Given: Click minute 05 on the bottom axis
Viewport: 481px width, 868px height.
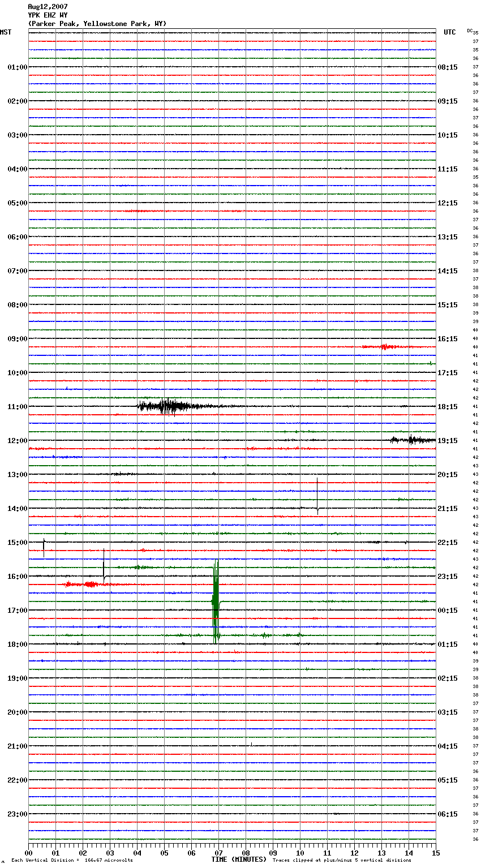Looking at the screenshot, I should 164,853.
